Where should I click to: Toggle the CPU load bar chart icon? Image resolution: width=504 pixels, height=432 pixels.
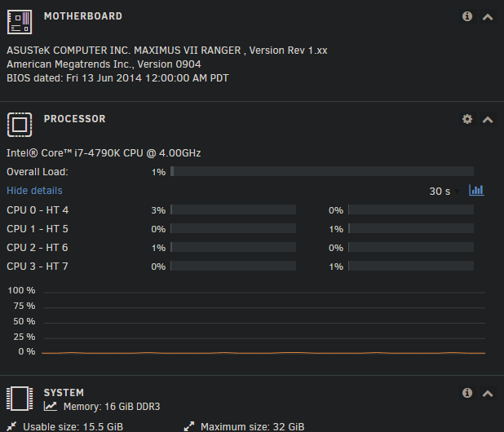pos(476,190)
